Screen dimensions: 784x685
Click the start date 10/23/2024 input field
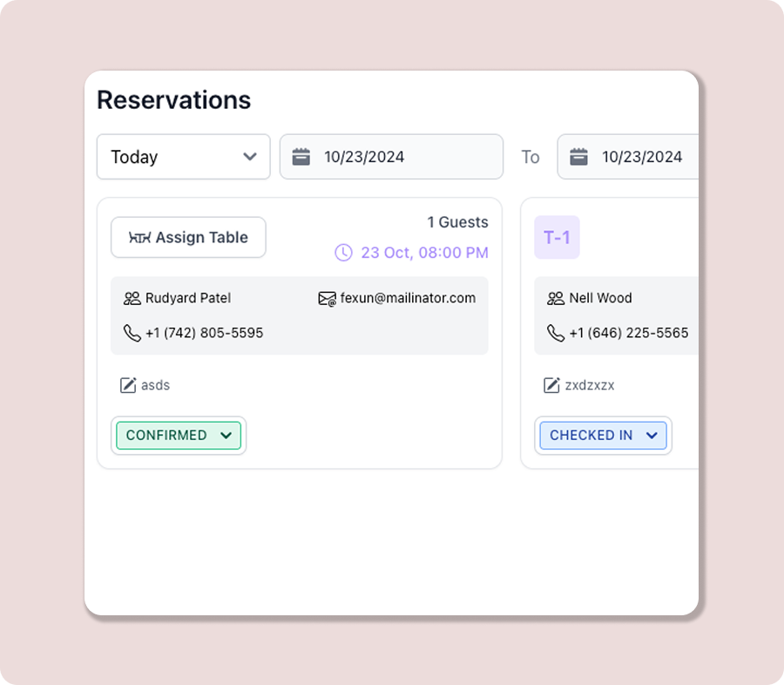pos(401,157)
